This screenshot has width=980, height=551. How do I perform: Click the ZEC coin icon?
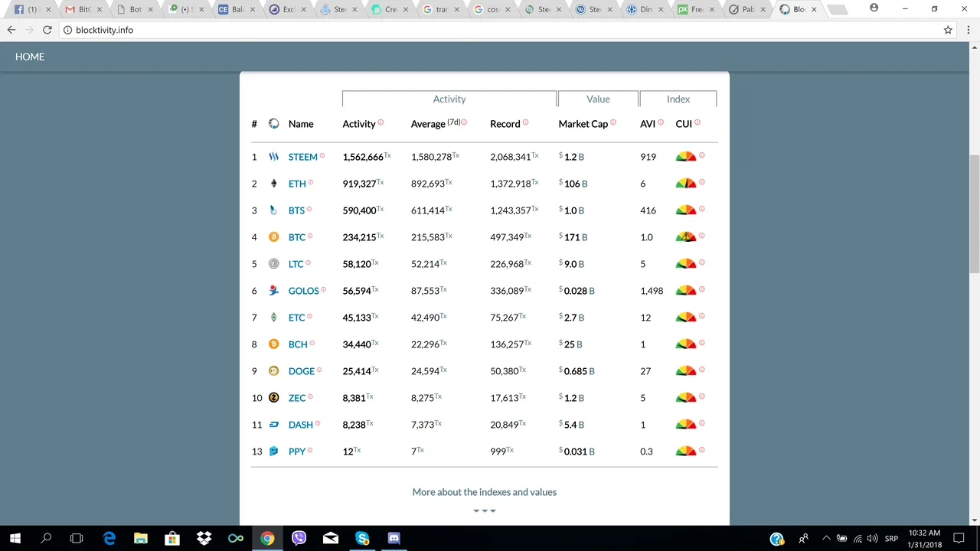point(273,398)
